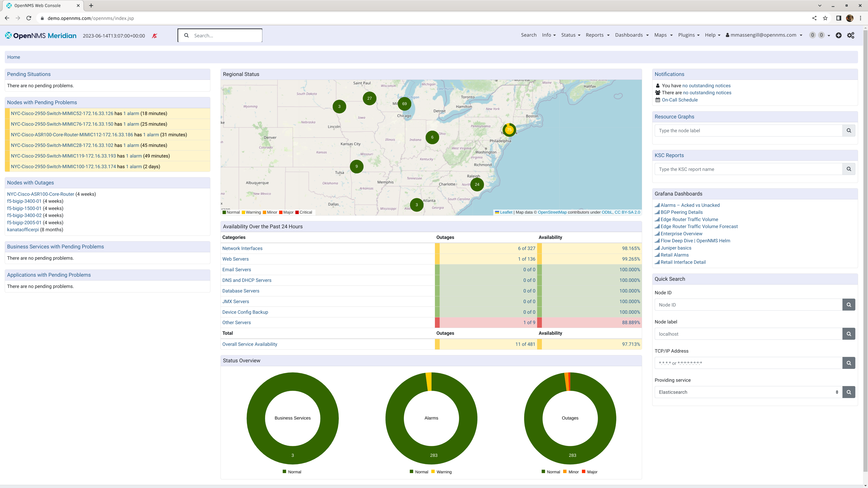Screen dimensions: 868x488
Task: Bookmark this page with the star icon
Action: coord(825,18)
